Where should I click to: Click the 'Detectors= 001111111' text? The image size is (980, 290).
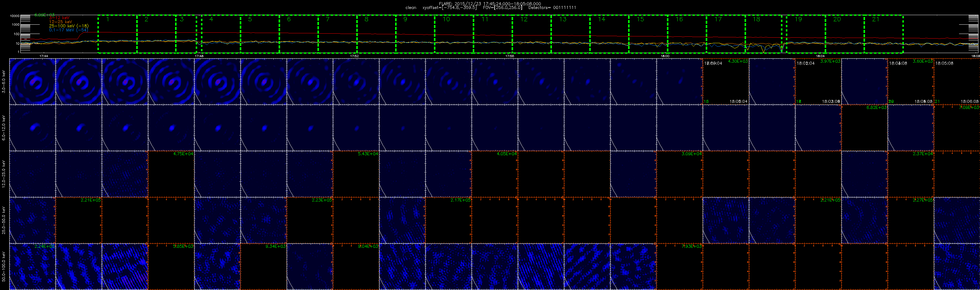pos(552,8)
